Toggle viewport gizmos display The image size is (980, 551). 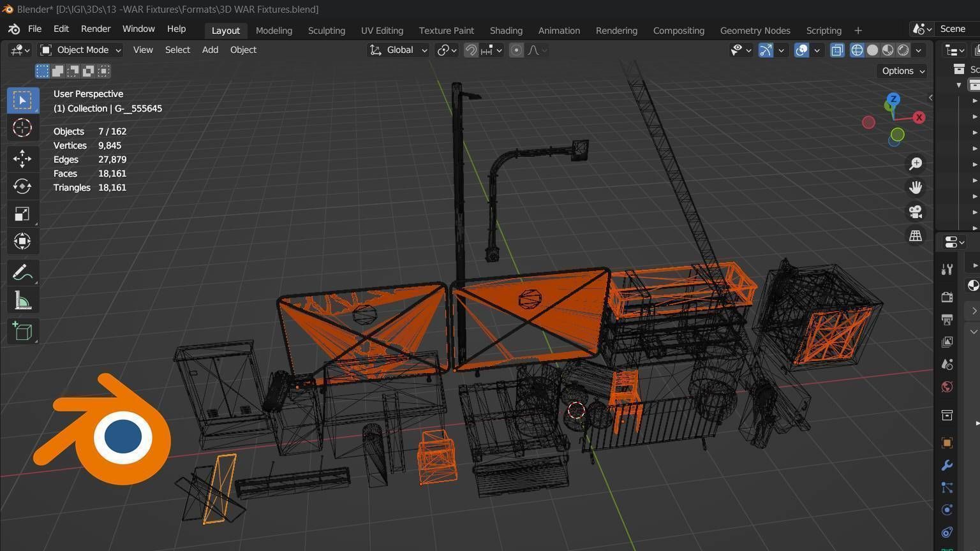point(766,50)
